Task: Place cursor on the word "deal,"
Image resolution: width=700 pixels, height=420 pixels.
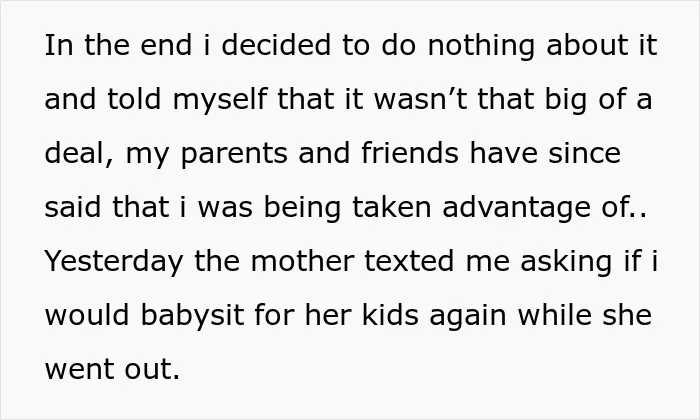Action: pos(79,153)
